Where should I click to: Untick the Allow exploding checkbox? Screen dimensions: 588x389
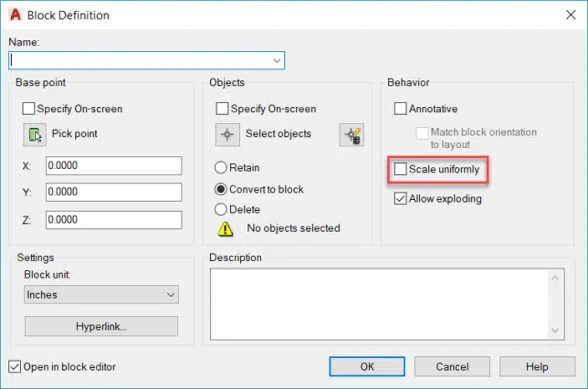[400, 198]
